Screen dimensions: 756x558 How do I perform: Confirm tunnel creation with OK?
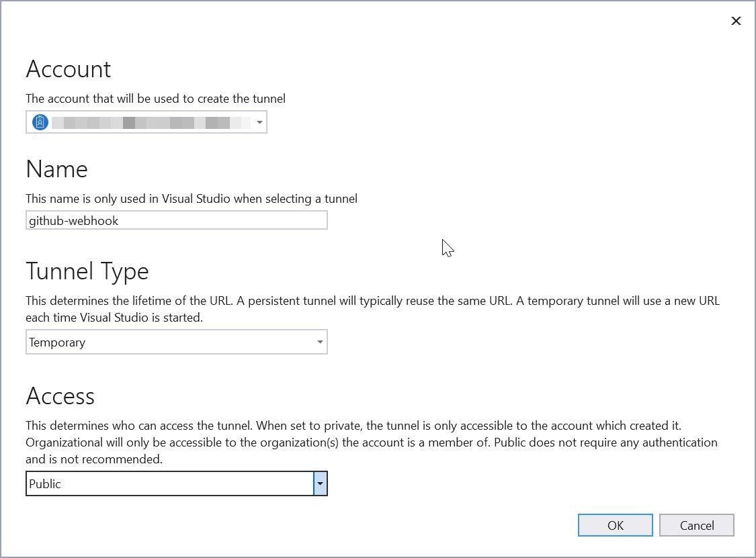(615, 525)
